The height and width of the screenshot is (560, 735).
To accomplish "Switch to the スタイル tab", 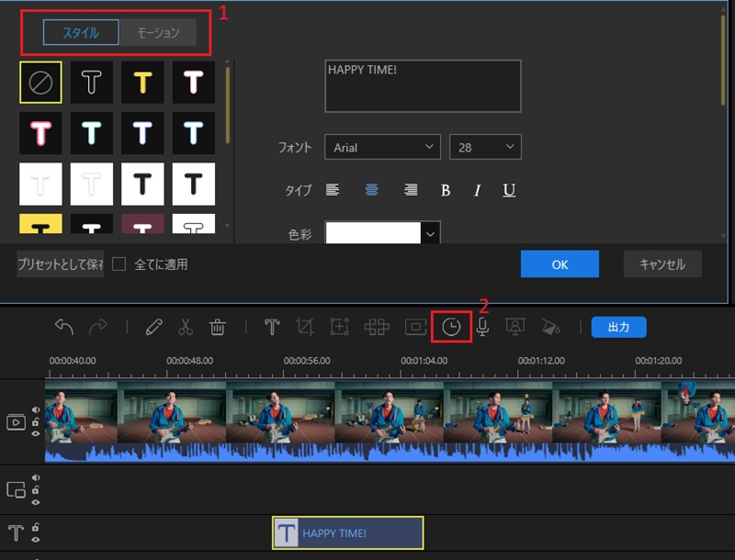I will [x=81, y=32].
